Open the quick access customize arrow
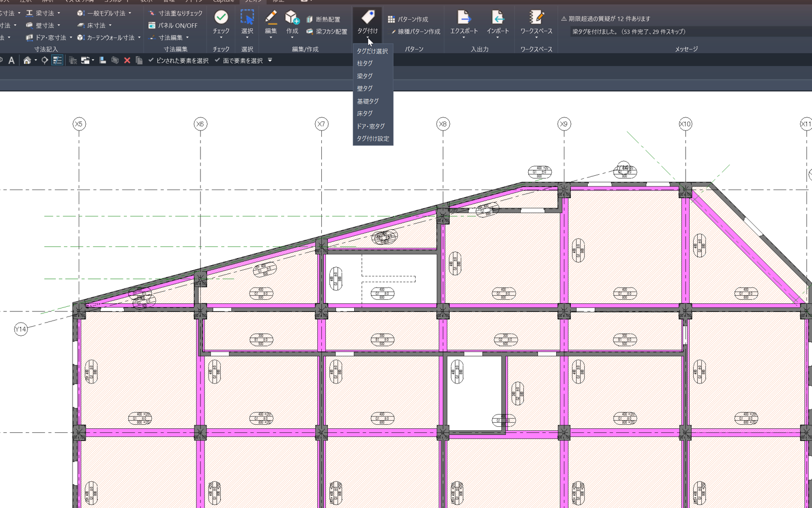Screen dimensions: 812x508 pyautogui.click(x=270, y=60)
